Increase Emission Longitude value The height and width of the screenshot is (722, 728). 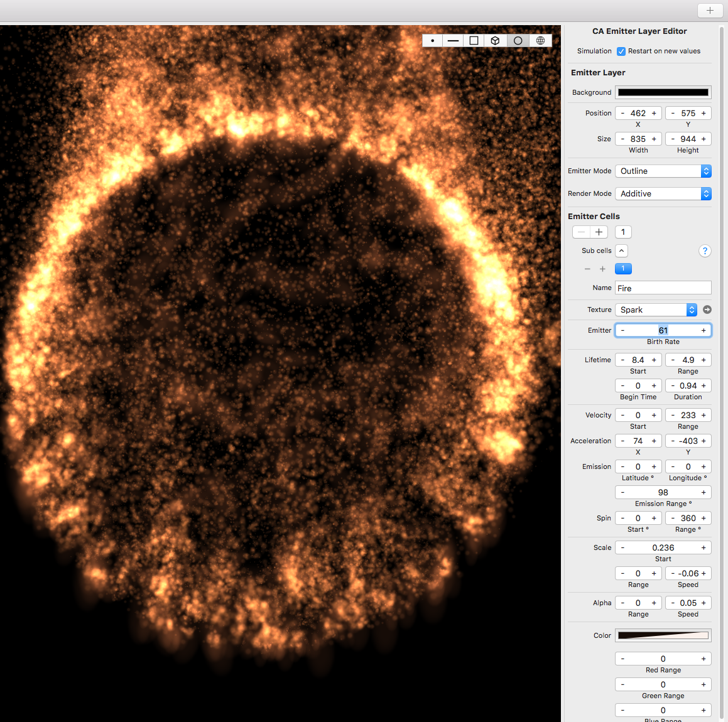coord(704,467)
